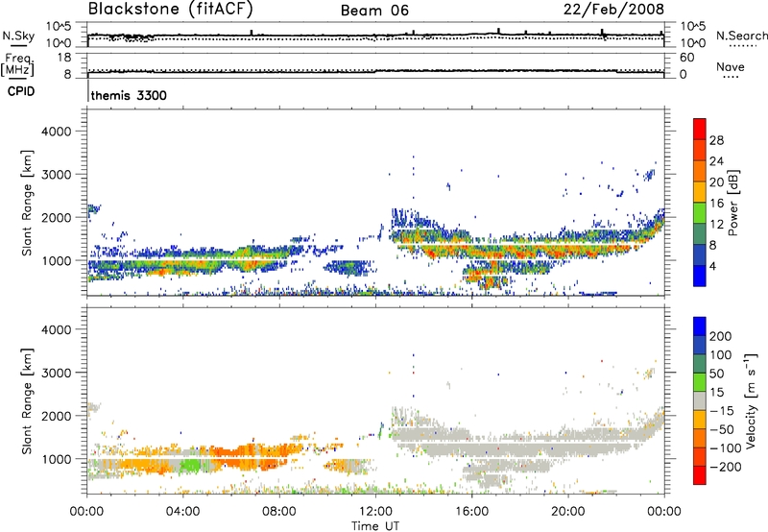The height and width of the screenshot is (532, 768).
Task: Click the 'N.Search' legend label
Action: click(x=741, y=36)
